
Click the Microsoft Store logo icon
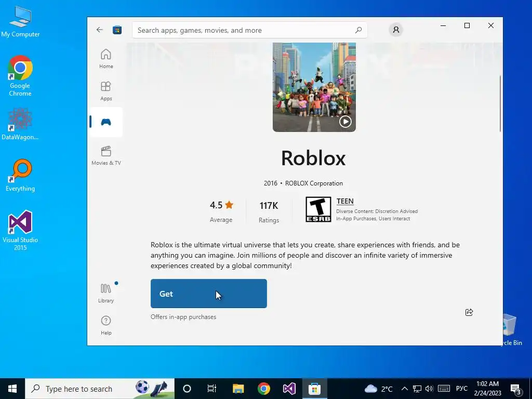[117, 30]
